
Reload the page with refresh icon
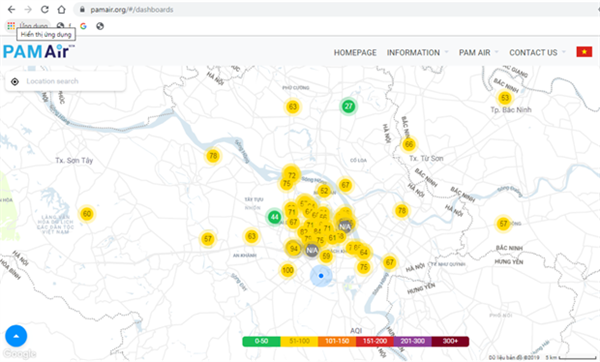(45, 10)
